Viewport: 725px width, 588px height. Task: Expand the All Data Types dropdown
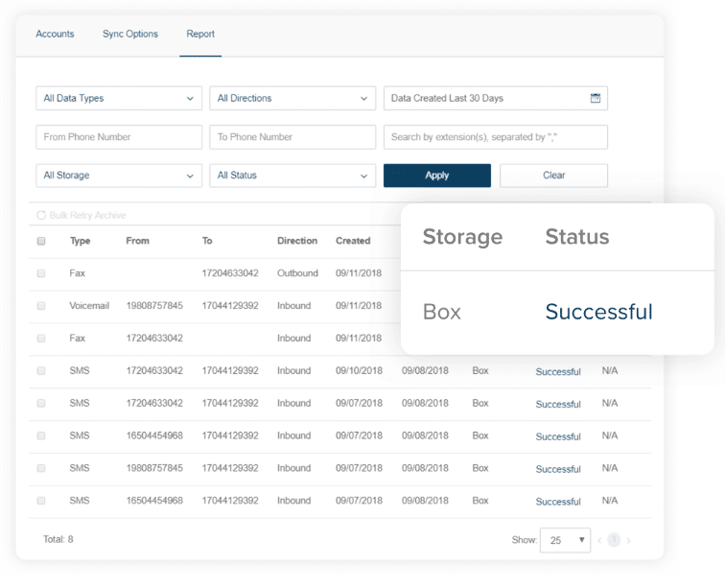119,98
